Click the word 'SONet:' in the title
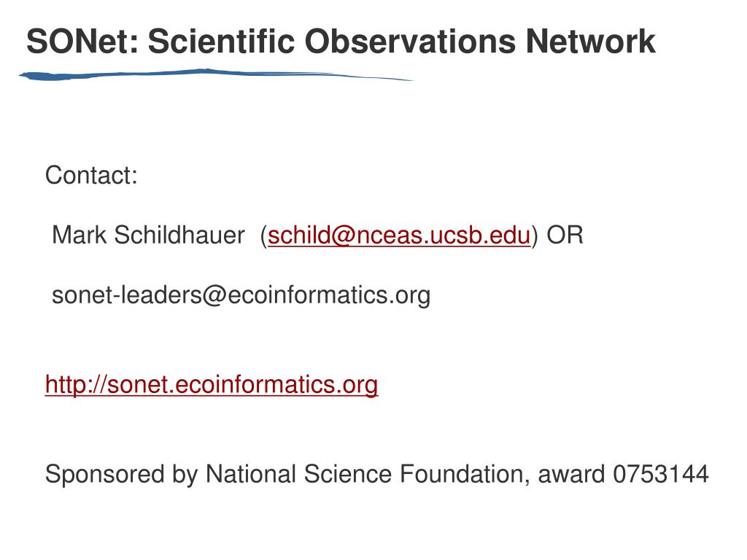Screen dimensions: 747x560 coord(82,42)
